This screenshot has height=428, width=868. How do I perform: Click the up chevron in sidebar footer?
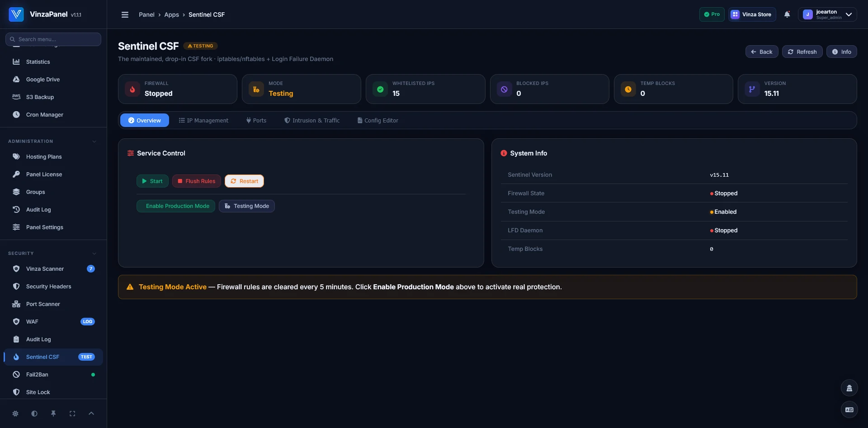click(x=91, y=414)
